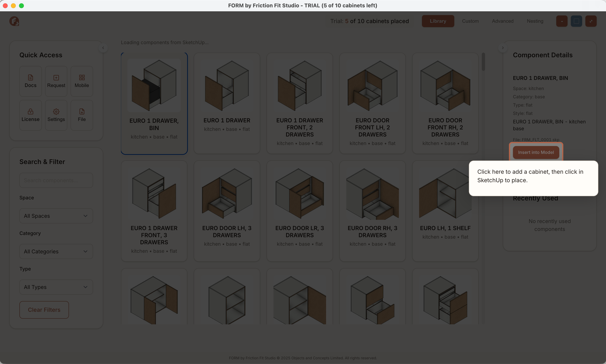Switch to the Custom tab
The height and width of the screenshot is (364, 606).
coord(470,21)
